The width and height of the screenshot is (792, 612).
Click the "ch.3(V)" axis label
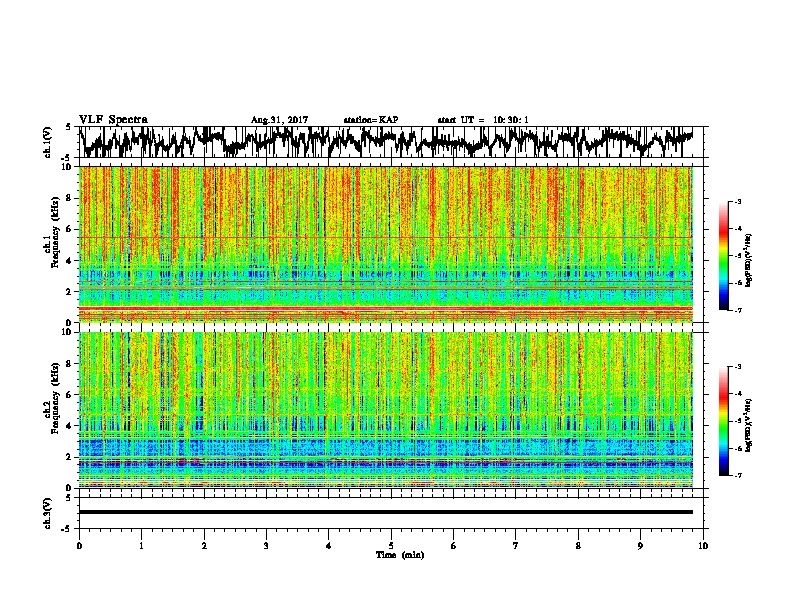[x=48, y=513]
